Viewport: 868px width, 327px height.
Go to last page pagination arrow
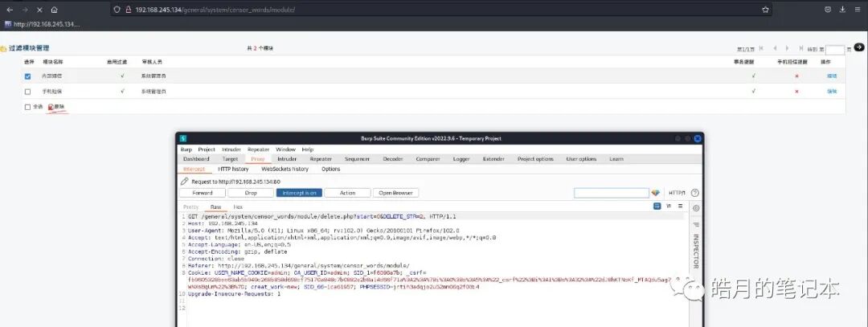pyautogui.click(x=800, y=48)
